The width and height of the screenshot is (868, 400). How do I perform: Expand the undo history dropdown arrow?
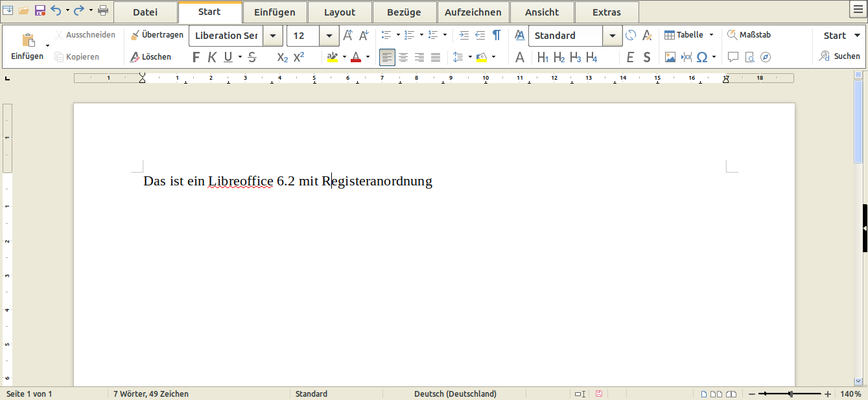coord(67,10)
